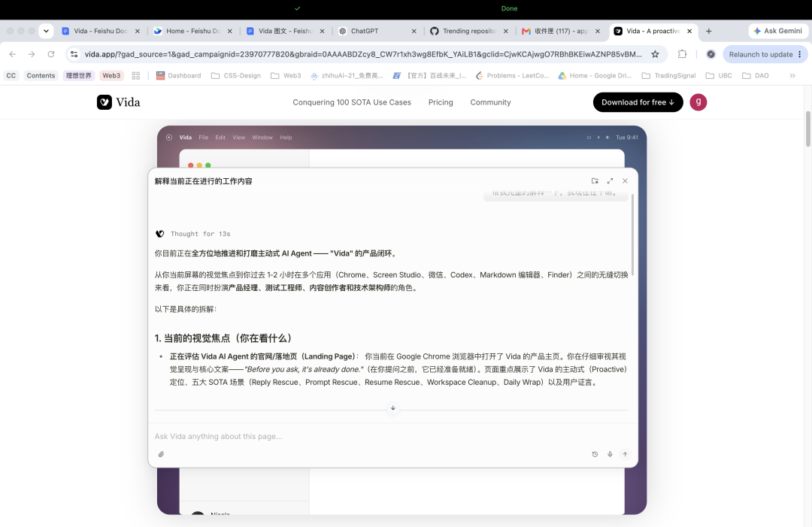Click the vida.app URL address bar
This screenshot has height=527, width=812.
[x=362, y=54]
